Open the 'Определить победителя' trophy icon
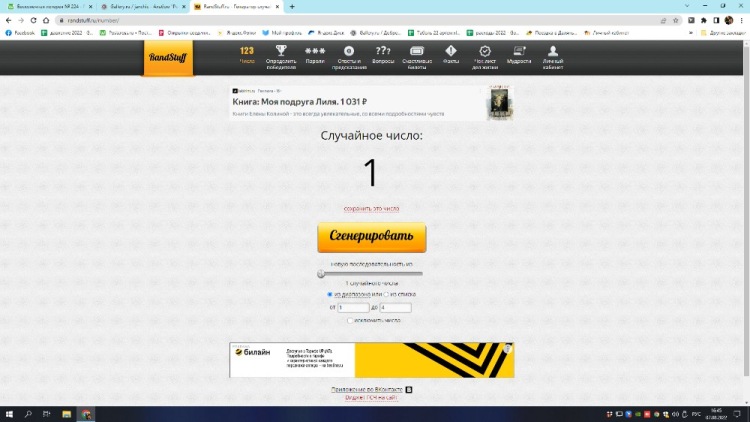 coord(281,51)
